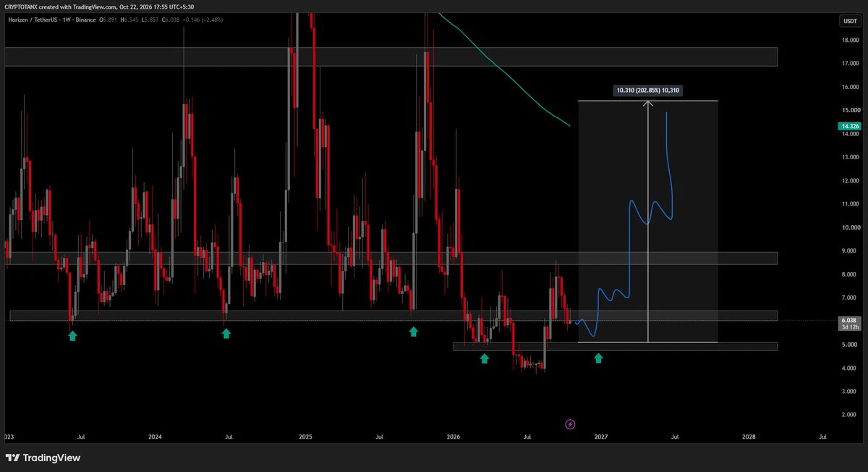
Task: Click the 4.000 price axis label
Action: (850, 368)
